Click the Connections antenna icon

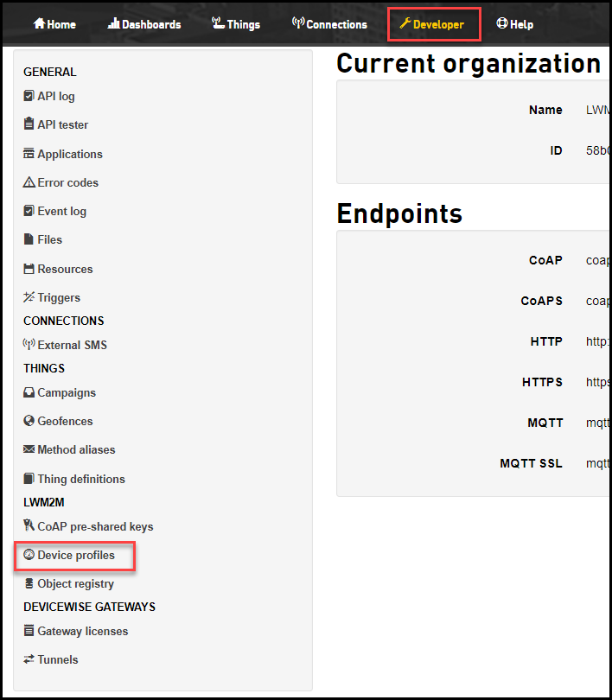tap(298, 22)
